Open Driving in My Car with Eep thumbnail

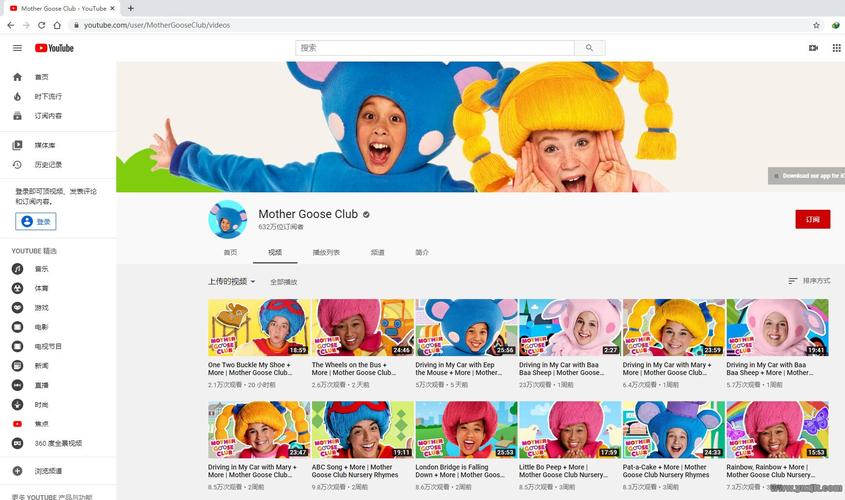click(x=466, y=328)
